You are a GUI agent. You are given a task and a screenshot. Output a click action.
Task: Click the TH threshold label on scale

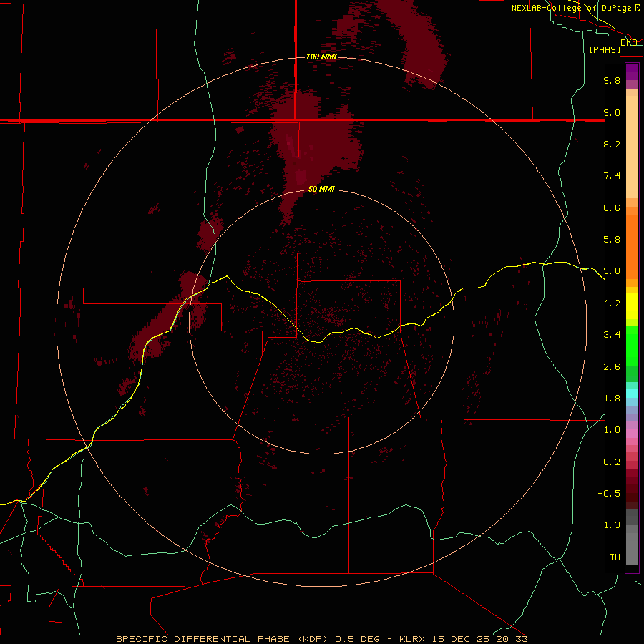[615, 557]
